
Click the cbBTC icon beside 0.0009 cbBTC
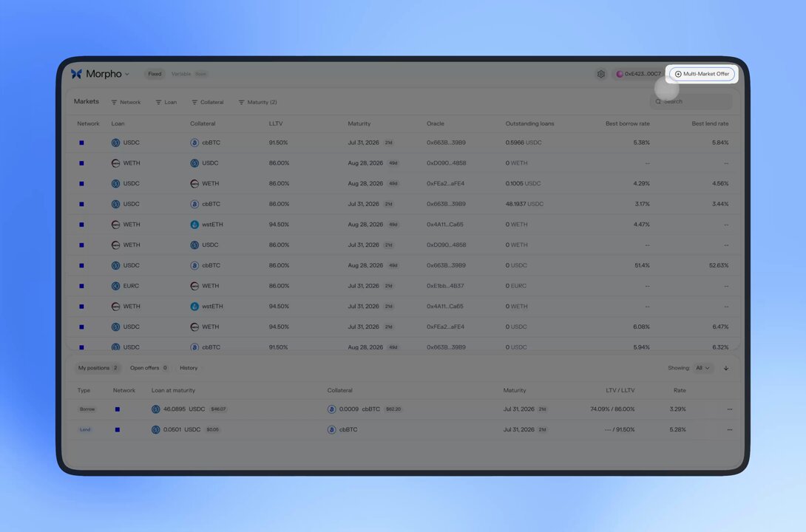tap(331, 409)
